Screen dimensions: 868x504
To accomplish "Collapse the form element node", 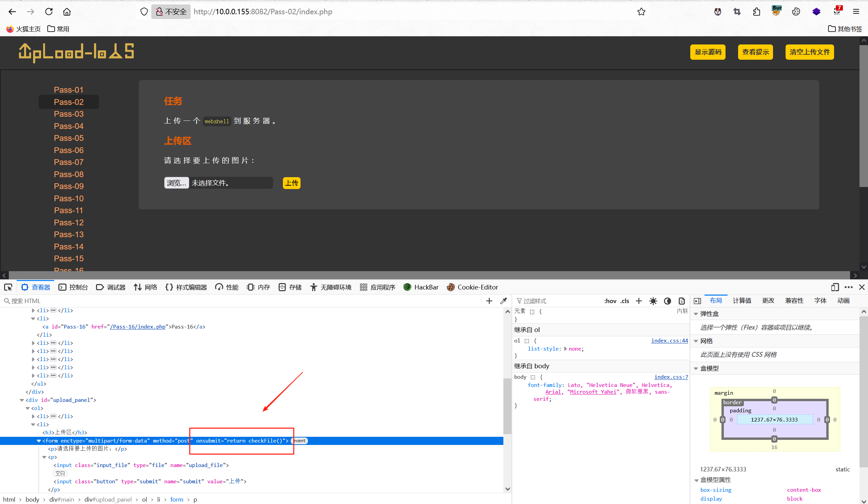I will pyautogui.click(x=39, y=441).
